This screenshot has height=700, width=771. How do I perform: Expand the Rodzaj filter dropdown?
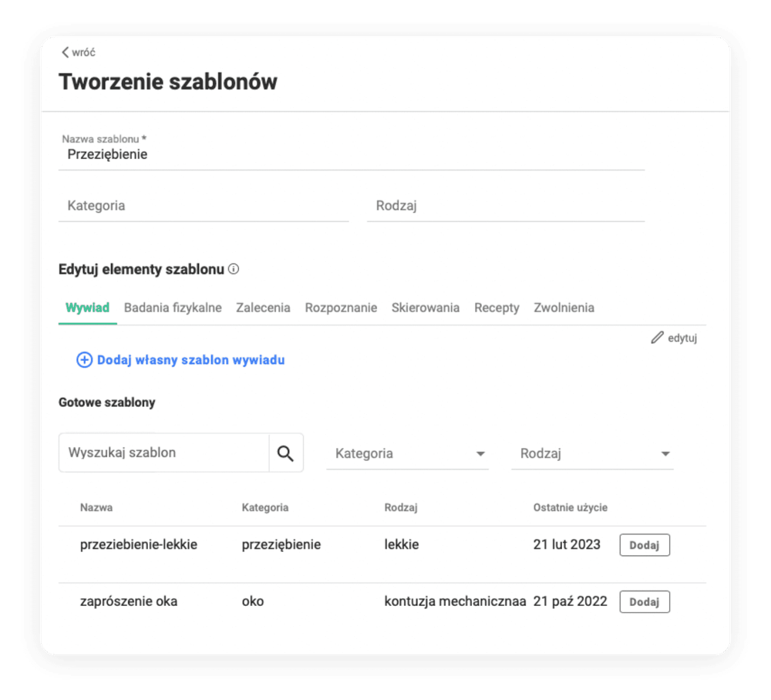click(x=591, y=453)
